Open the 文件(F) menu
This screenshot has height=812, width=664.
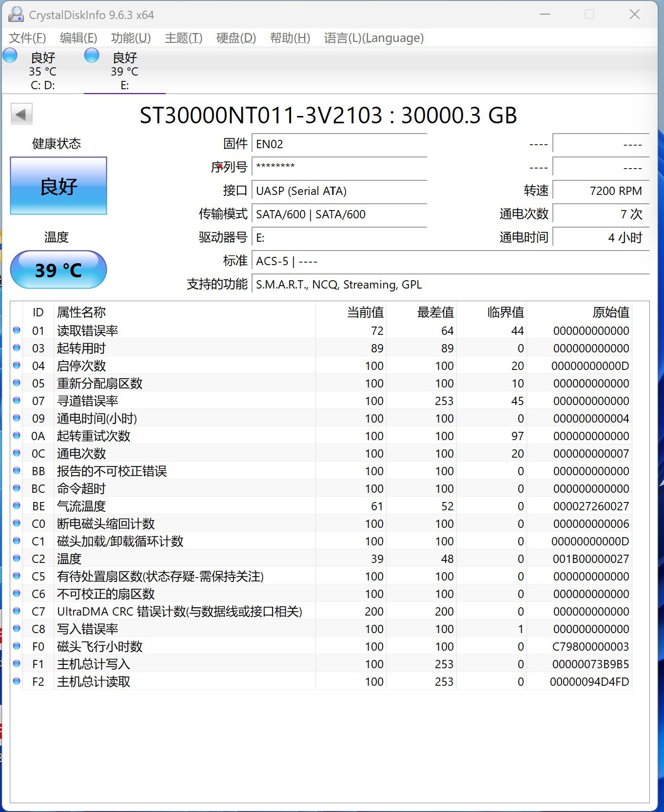27,38
